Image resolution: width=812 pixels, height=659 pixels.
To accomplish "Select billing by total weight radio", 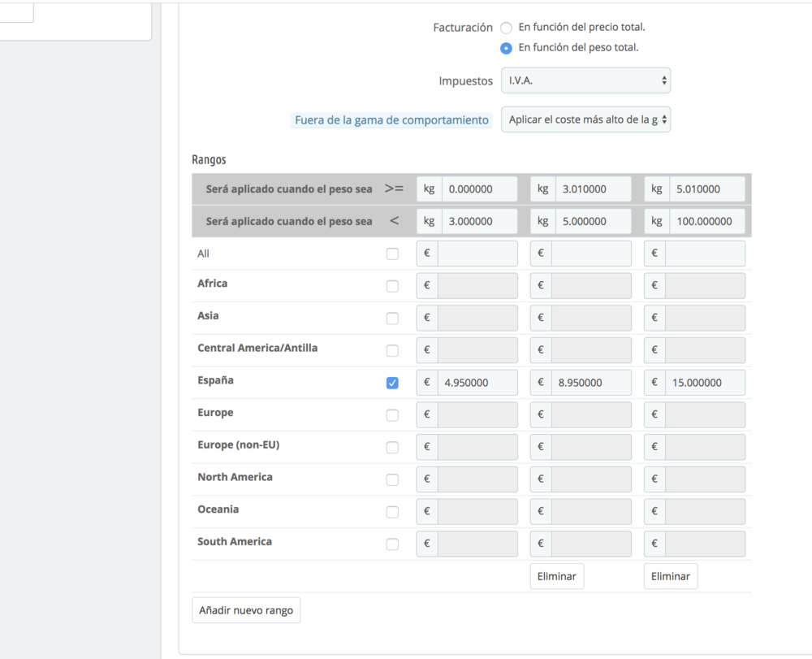I will click(x=506, y=48).
